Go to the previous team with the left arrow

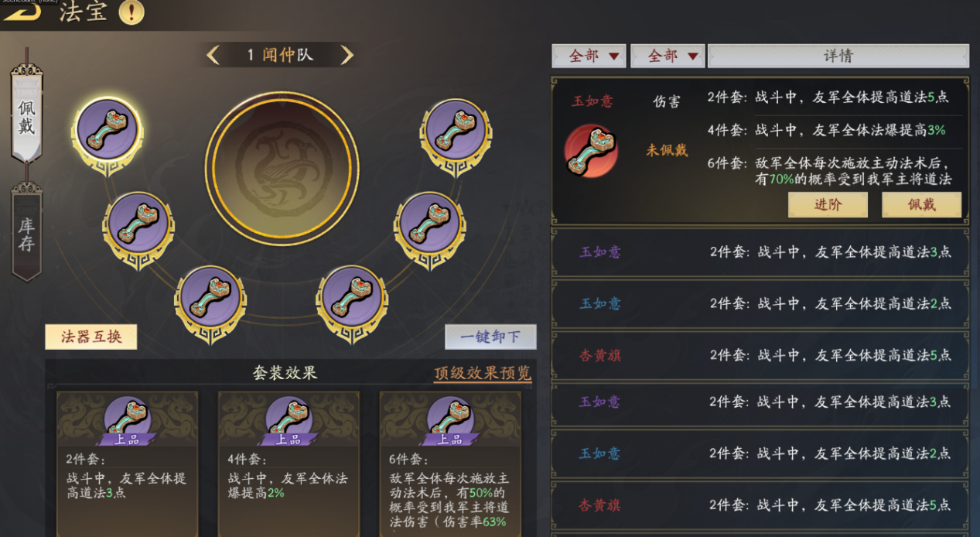(x=213, y=55)
